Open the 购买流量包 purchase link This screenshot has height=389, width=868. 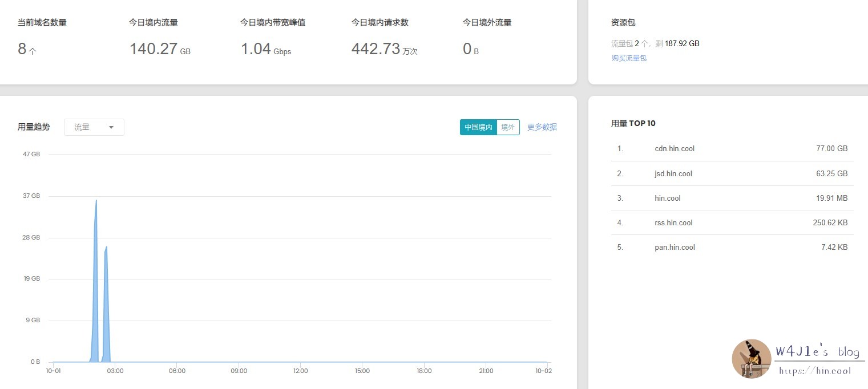click(628, 58)
